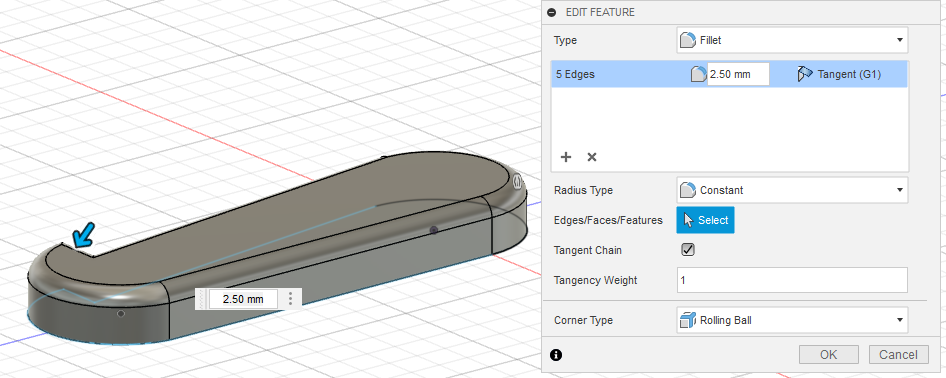Edit the 2.50 mm radius field in row
The height and width of the screenshot is (378, 946).
click(x=738, y=74)
